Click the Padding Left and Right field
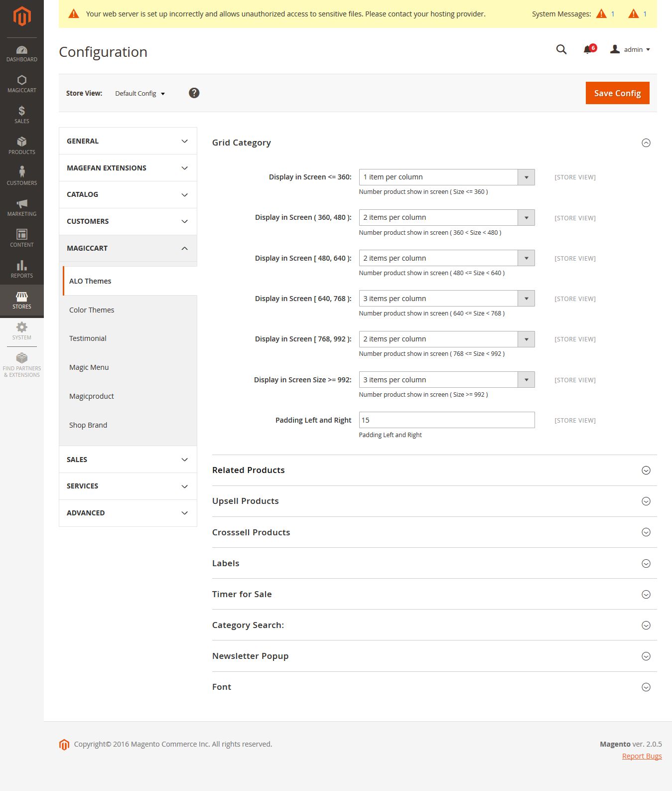 (446, 420)
